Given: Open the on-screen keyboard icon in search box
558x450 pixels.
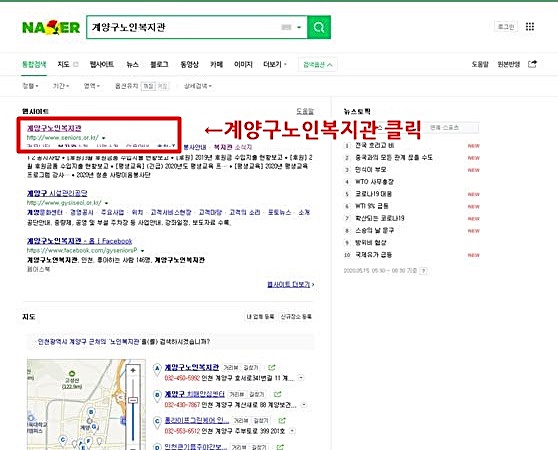Looking at the screenshot, I should [x=286, y=27].
